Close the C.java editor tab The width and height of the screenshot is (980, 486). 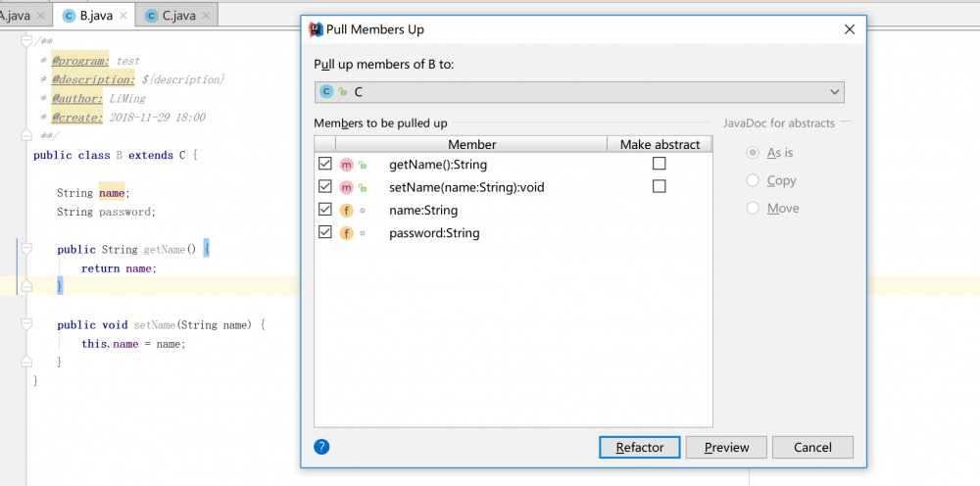click(x=204, y=17)
